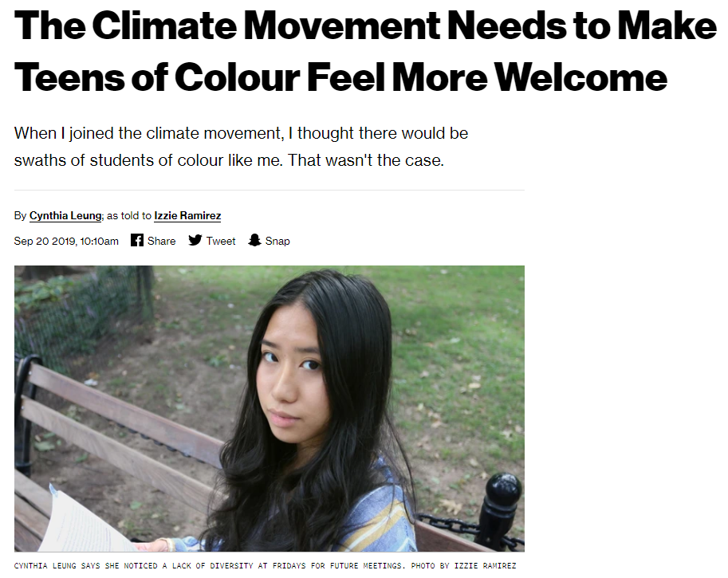This screenshot has height=578, width=728.
Task: Select the Tweet label text
Action: (x=221, y=241)
